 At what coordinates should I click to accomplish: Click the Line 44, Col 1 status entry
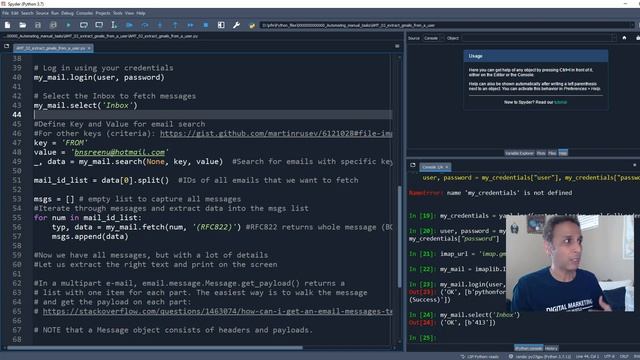[587, 357]
